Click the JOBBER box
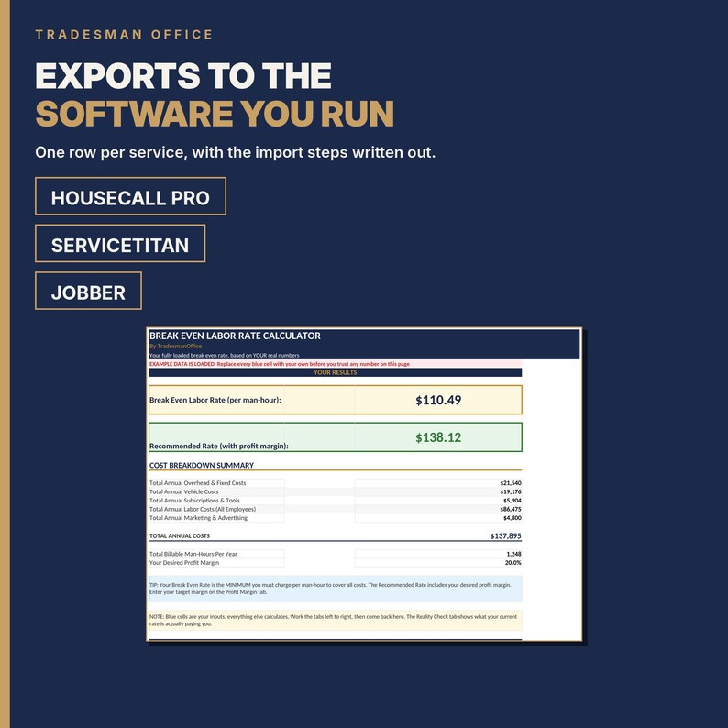This screenshot has height=728, width=728. click(88, 291)
